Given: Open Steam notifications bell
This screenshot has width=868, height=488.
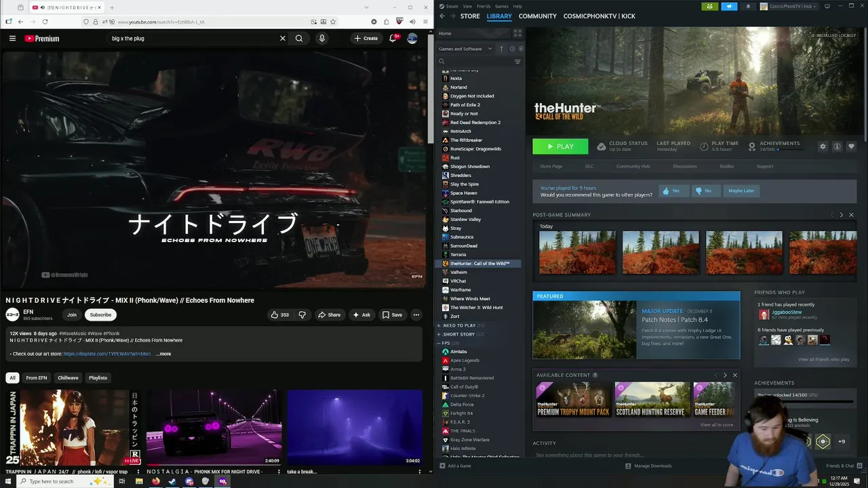Looking at the screenshot, I should pyautogui.click(x=748, y=6).
